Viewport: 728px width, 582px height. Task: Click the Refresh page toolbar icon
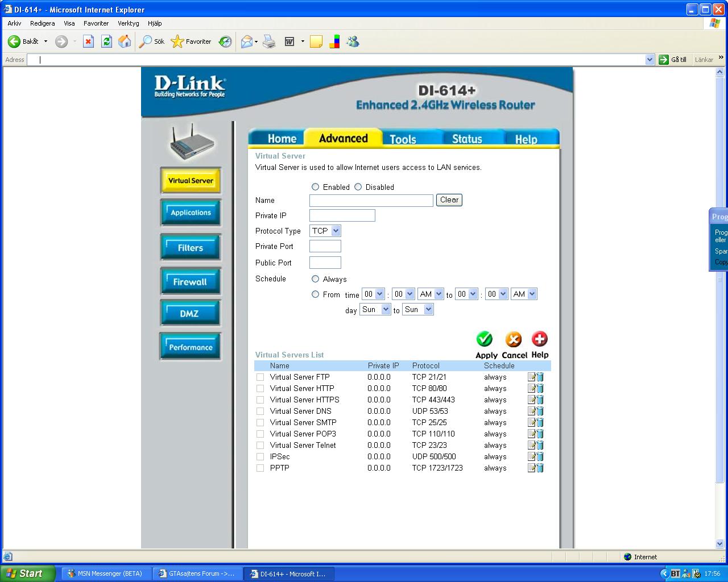tap(106, 41)
